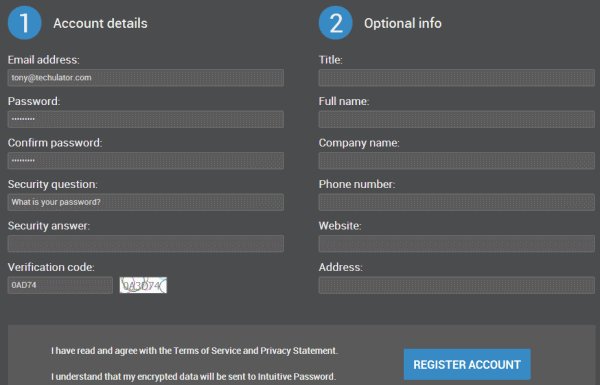Screen dimensions: 600x385
Task: Select the Full name input field
Action: 457,119
